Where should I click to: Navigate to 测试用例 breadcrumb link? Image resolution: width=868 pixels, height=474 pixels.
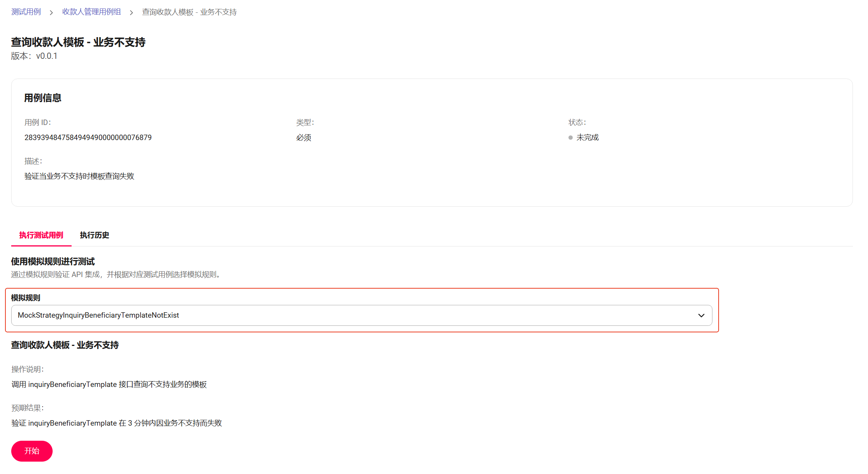tap(26, 12)
